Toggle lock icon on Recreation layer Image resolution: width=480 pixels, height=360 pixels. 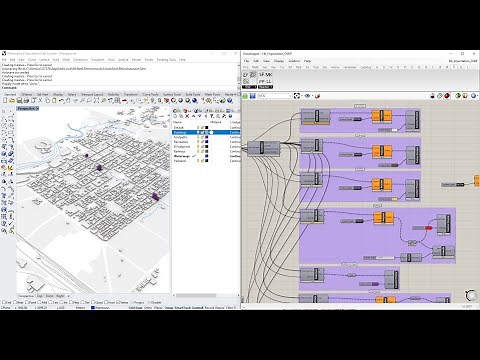click(202, 142)
